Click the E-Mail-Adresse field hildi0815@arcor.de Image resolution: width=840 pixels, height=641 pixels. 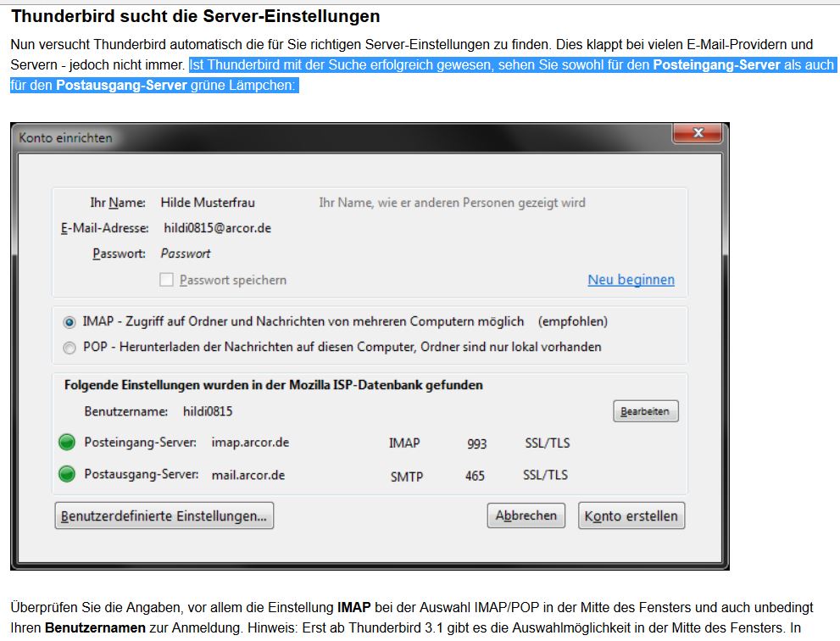tap(218, 228)
